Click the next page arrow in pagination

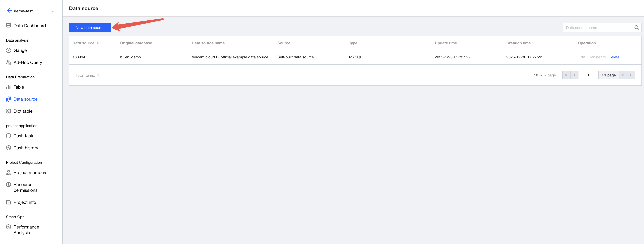coord(623,75)
